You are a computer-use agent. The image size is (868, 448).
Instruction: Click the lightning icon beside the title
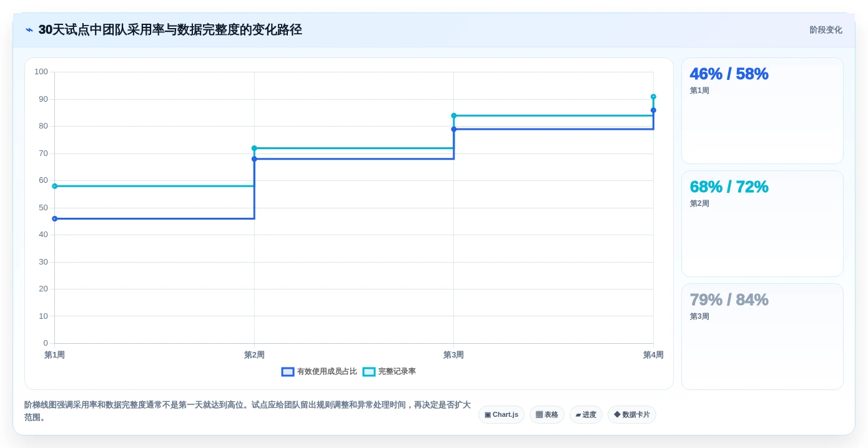[x=29, y=30]
